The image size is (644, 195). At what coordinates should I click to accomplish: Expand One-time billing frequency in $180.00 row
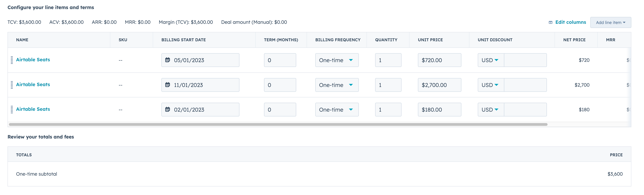pyautogui.click(x=337, y=109)
